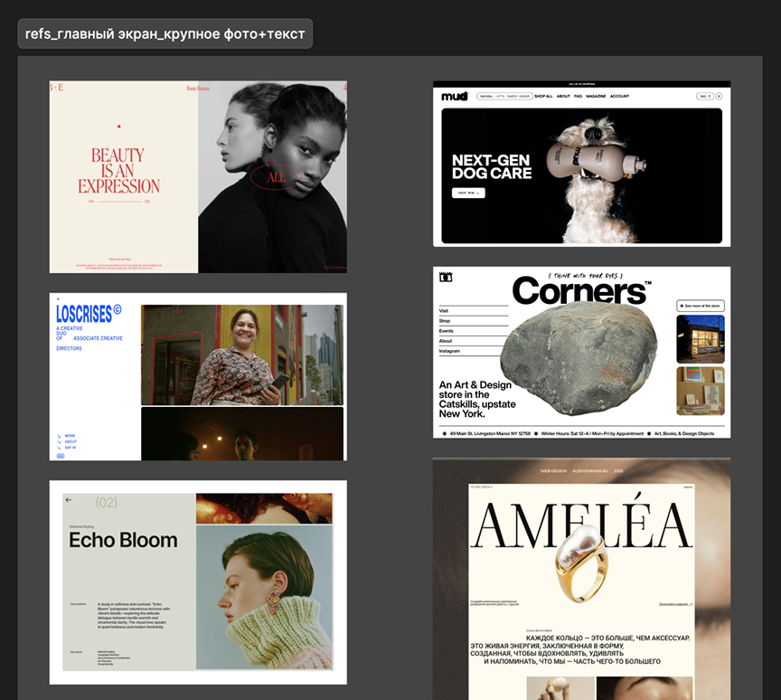The height and width of the screenshot is (700, 781).
Task: Click the woman profile with earring photo
Action: [x=264, y=598]
